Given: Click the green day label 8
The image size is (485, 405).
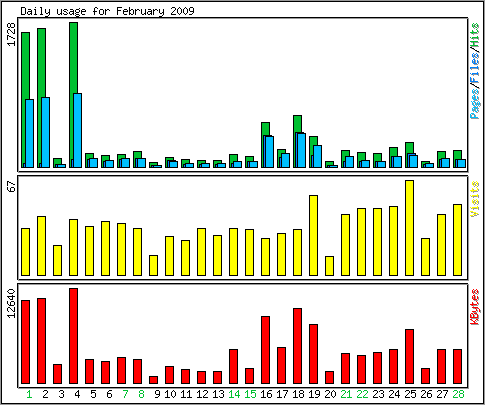Looking at the screenshot, I should click(141, 394).
